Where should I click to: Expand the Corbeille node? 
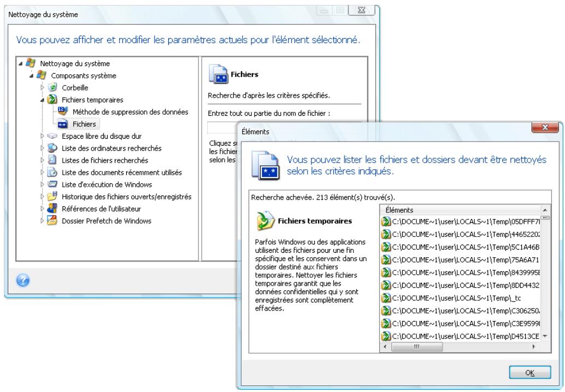pos(42,87)
